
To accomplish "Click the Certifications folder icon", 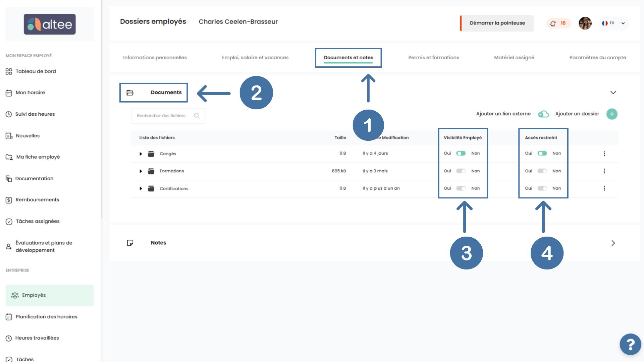I will click(151, 189).
